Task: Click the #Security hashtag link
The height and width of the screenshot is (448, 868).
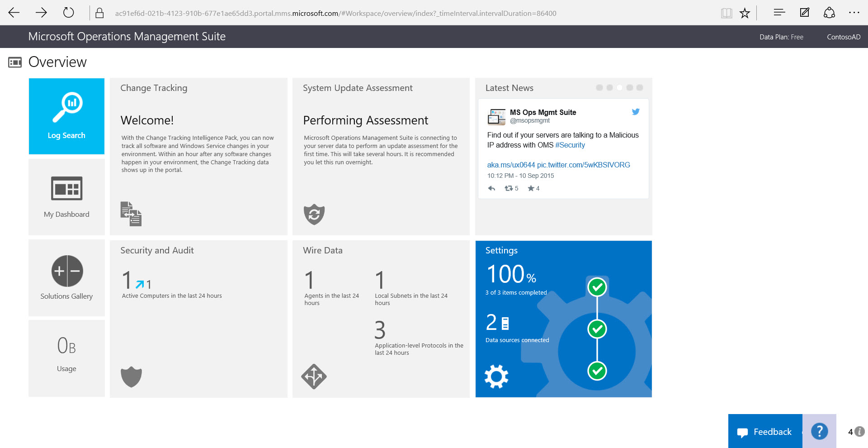Action: [x=570, y=145]
